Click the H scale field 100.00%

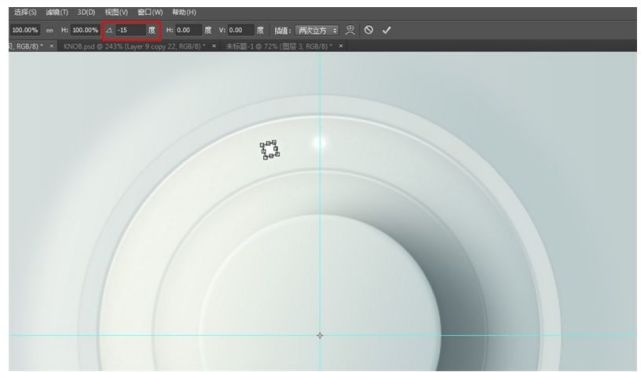(85, 30)
